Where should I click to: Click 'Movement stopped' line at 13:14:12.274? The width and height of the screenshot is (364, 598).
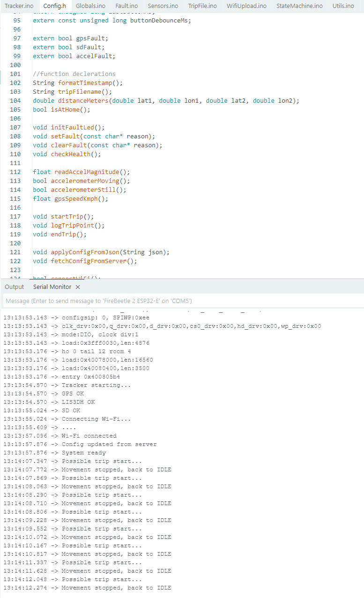[x=87, y=588]
